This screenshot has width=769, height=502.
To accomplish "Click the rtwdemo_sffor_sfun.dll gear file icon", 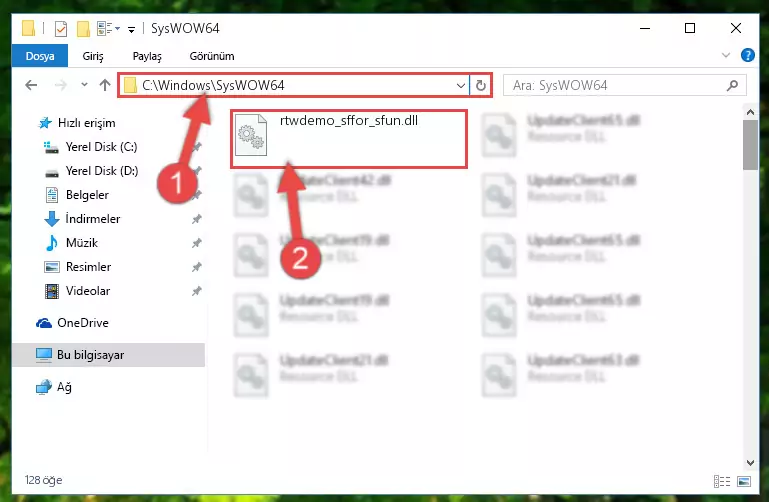I will point(251,135).
